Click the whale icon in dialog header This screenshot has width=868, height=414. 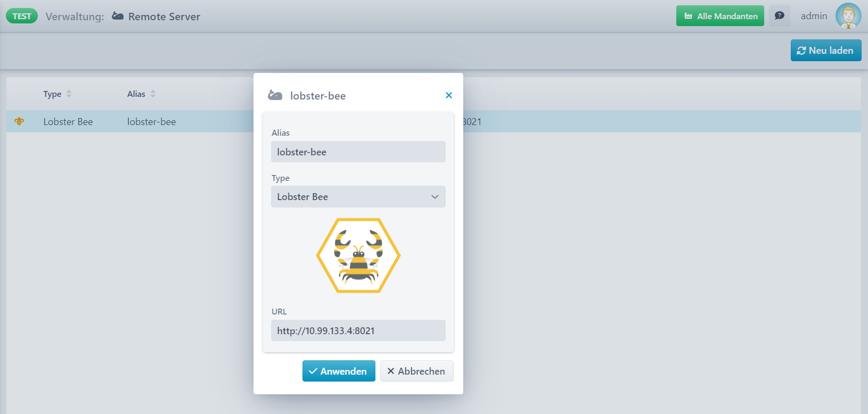coord(275,95)
